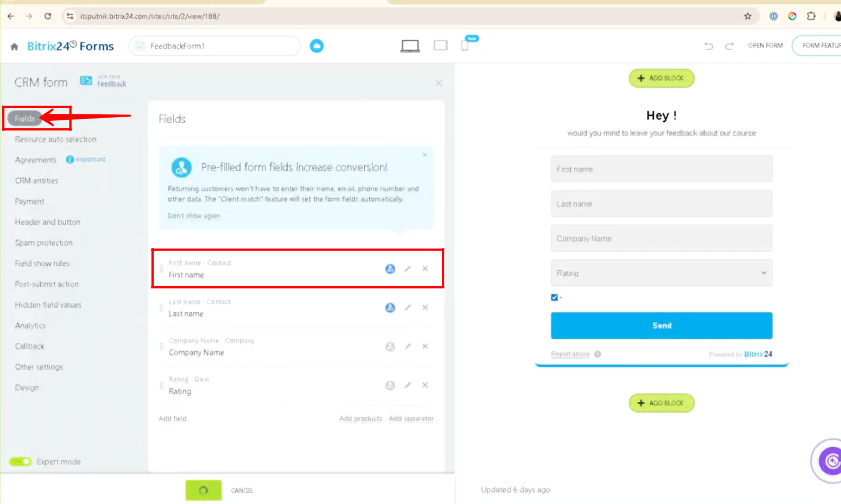Dismiss the pre-filled fields tip
Viewport: 841px width, 504px height.
[424, 154]
